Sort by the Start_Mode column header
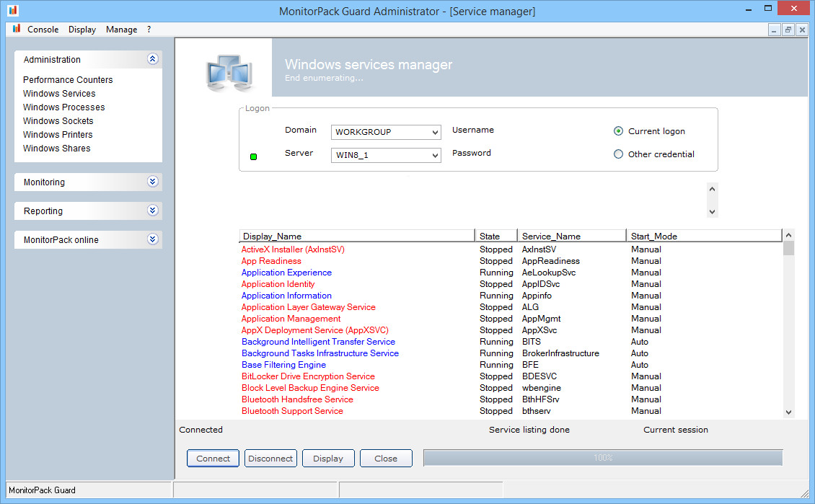The width and height of the screenshot is (815, 504). [704, 236]
